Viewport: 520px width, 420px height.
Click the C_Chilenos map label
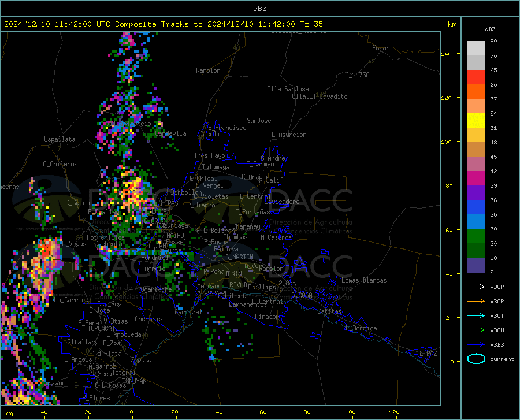(60, 164)
